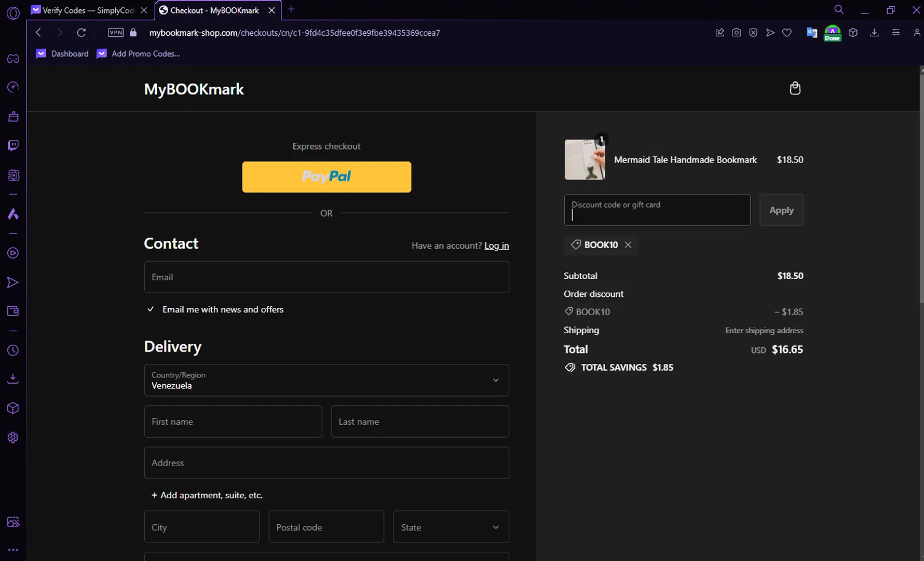Click the Opera GX logo menu

click(13, 12)
